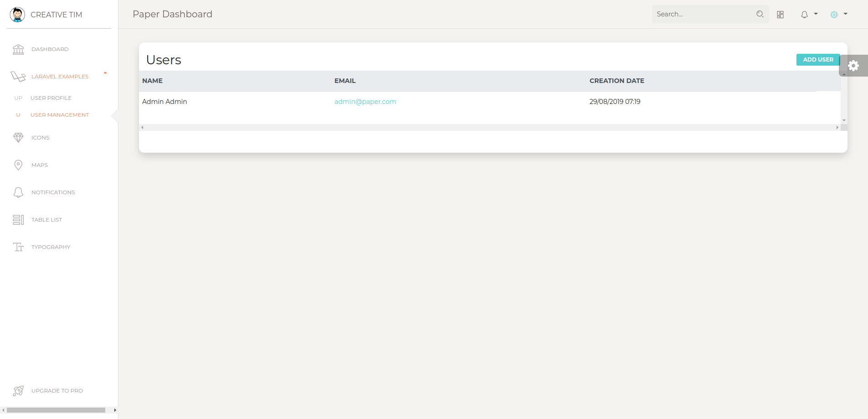Go to User Profile menu item
This screenshot has height=419, width=868.
(51, 98)
